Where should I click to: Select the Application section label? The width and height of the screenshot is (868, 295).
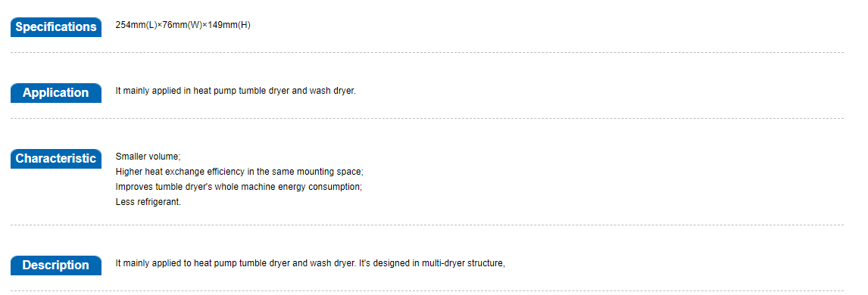(56, 93)
